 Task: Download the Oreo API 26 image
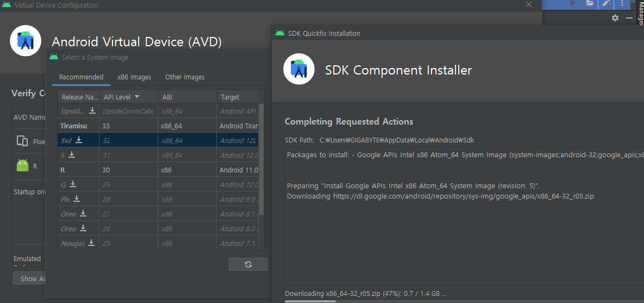coord(83,228)
